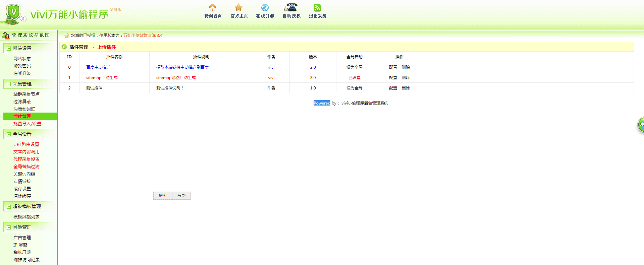Screen dimensions: 644x265
Task: Click the selected Powered word in footer
Action: click(x=322, y=103)
